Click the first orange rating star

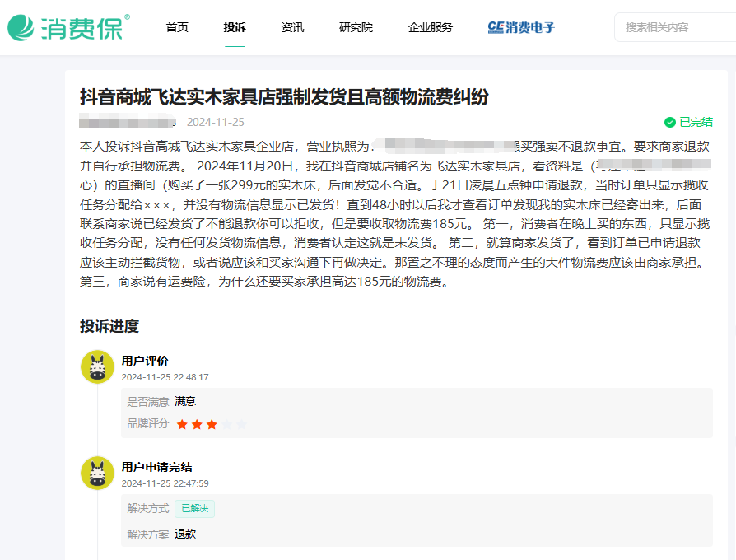[182, 424]
